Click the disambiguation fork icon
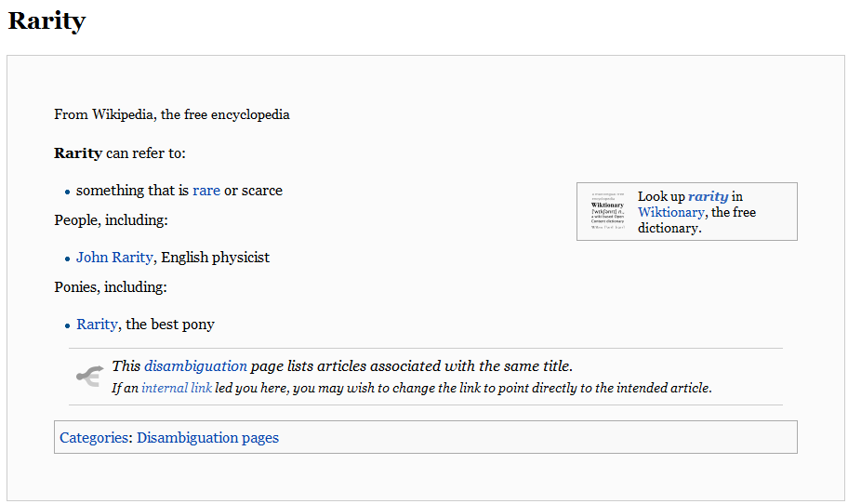This screenshot has width=848, height=504. (89, 376)
